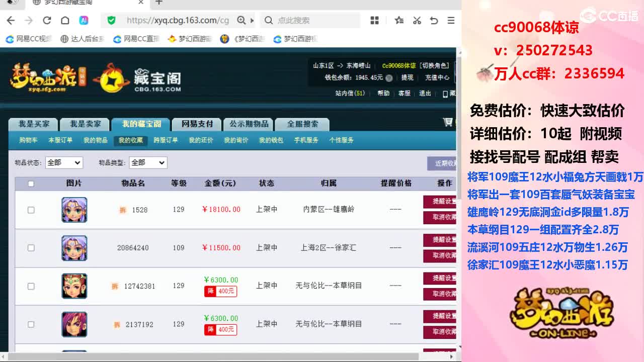This screenshot has height=362, width=644.
Task: Open the browser apps grid icon
Action: (x=374, y=20)
